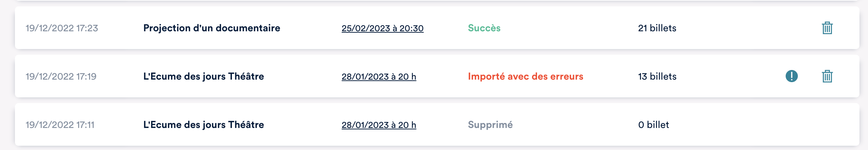
Task: Click trash icon for 13 billets import
Action: (x=827, y=76)
